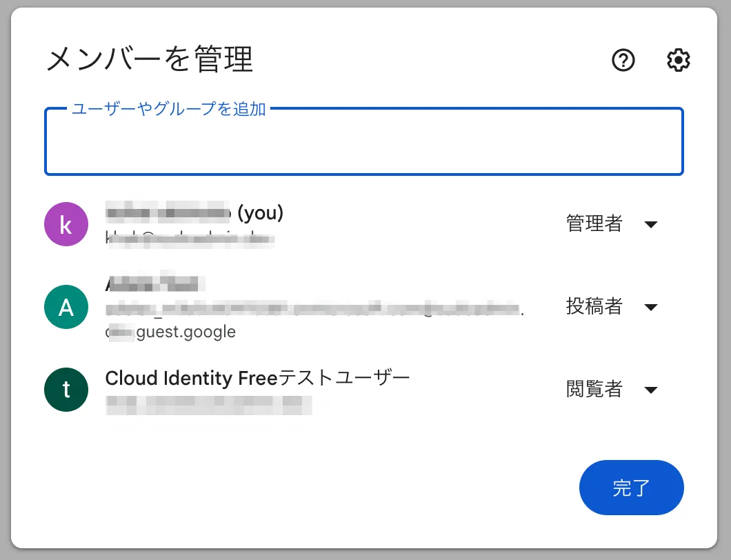731x560 pixels.
Task: Focus the ユーザーやグループを追加 input field
Action: (364, 146)
